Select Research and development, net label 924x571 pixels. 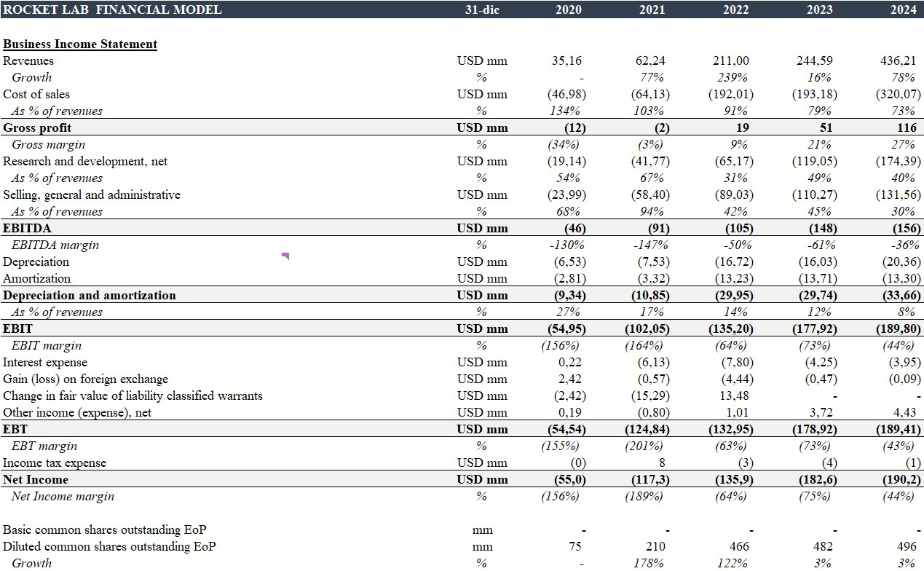coord(85,161)
